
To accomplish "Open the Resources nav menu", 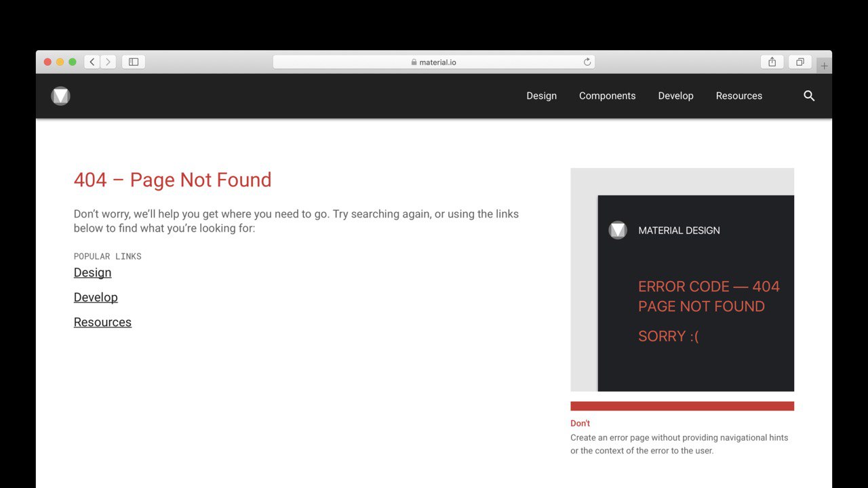I will point(738,96).
